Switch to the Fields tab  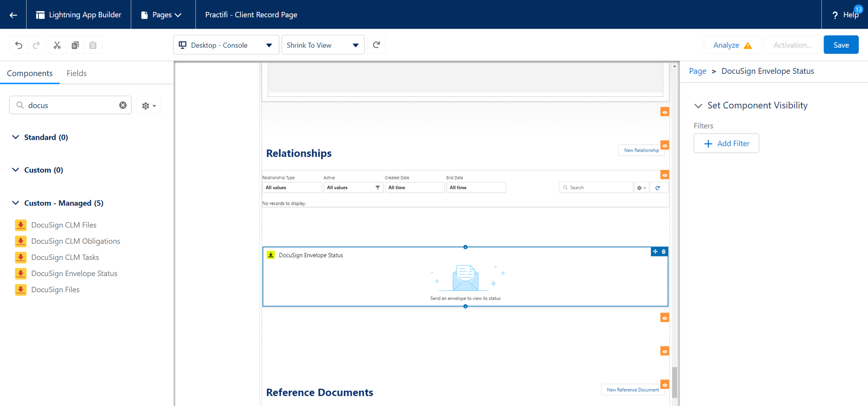(76, 73)
